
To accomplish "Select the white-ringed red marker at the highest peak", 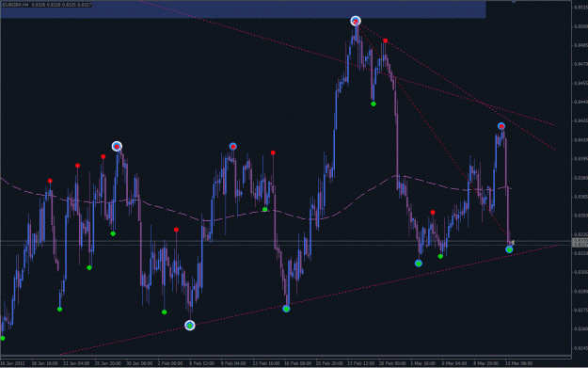I will pyautogui.click(x=356, y=21).
